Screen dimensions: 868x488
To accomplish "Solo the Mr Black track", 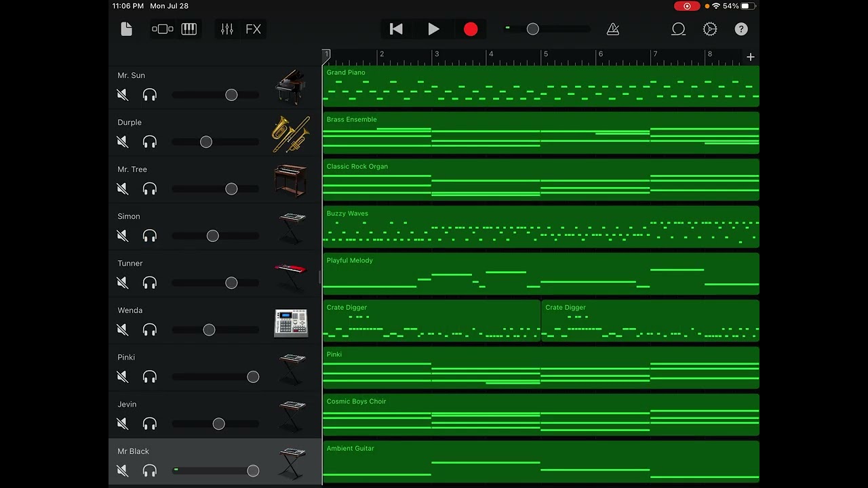I will click(x=150, y=470).
